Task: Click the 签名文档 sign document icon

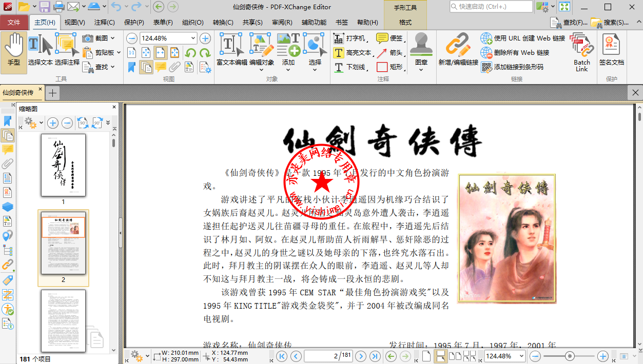Action: [611, 50]
